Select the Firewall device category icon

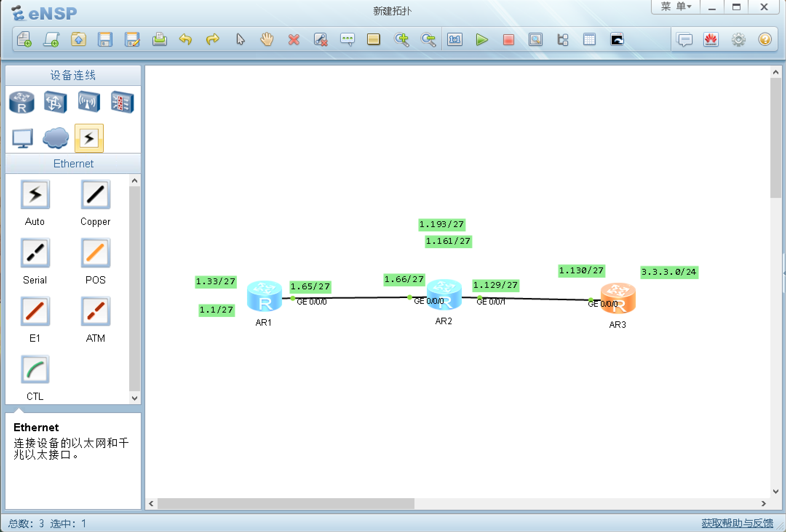tap(122, 102)
